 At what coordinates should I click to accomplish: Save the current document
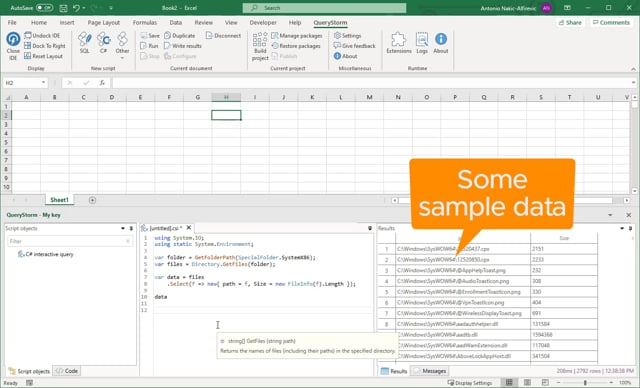click(x=150, y=35)
